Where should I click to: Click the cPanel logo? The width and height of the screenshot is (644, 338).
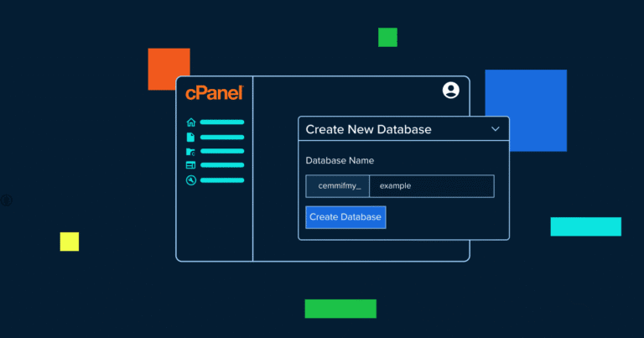tap(215, 93)
